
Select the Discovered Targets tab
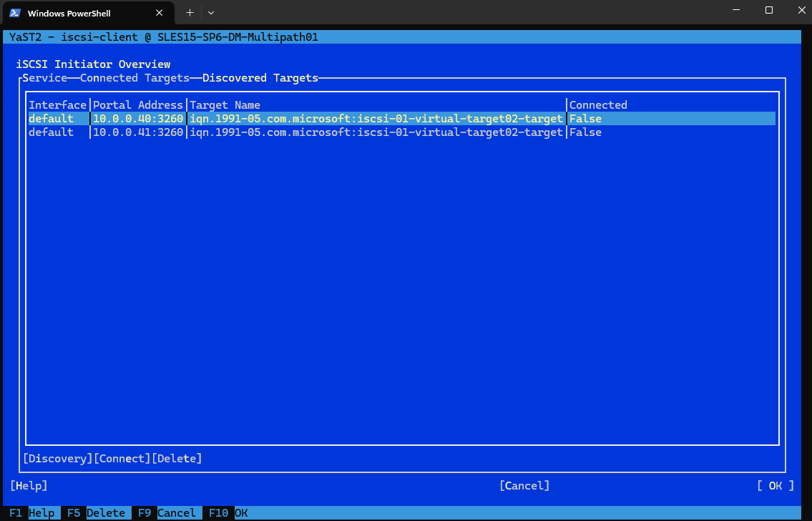coord(260,78)
